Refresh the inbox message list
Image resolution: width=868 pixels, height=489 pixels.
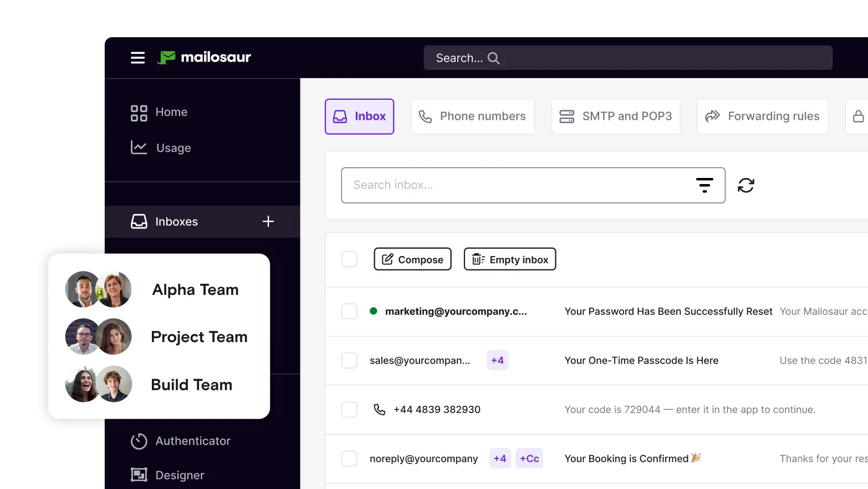click(746, 185)
